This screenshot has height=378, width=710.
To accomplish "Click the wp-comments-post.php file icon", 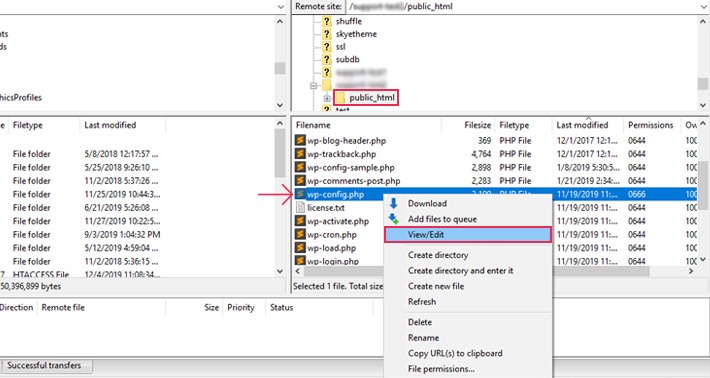I will (300, 181).
